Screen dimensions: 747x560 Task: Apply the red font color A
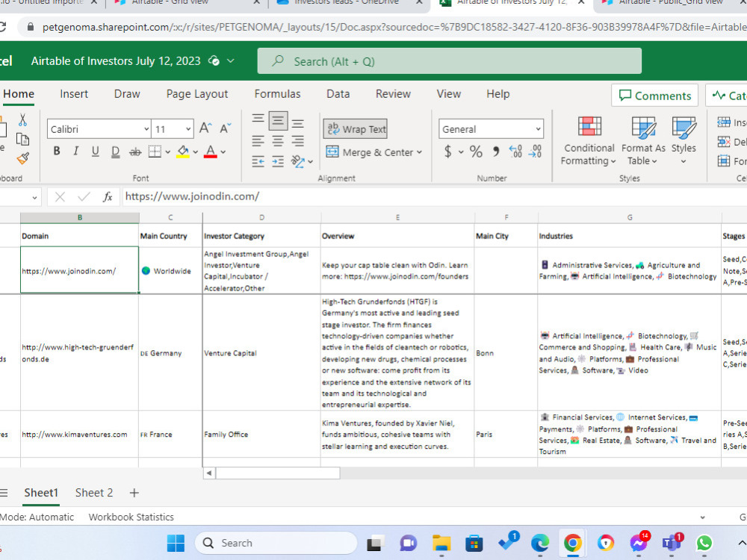tap(210, 152)
